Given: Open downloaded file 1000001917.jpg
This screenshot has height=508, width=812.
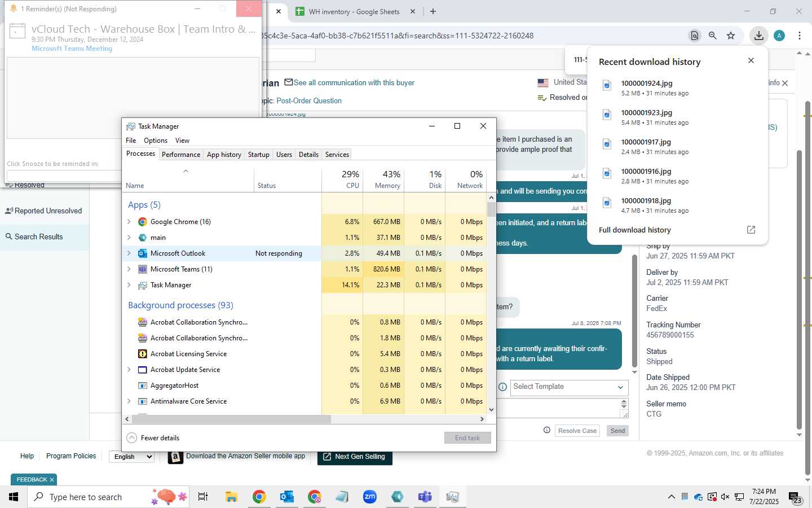Looking at the screenshot, I should tap(646, 142).
